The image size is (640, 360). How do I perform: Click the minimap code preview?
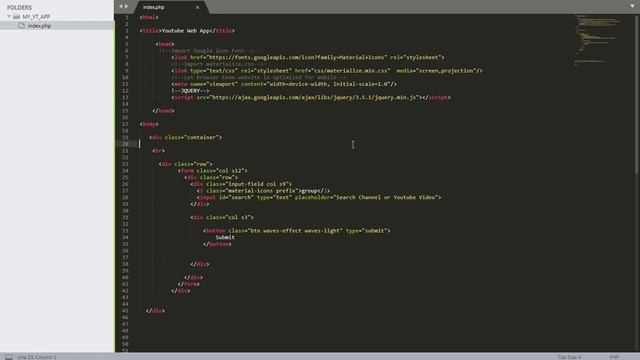598,40
